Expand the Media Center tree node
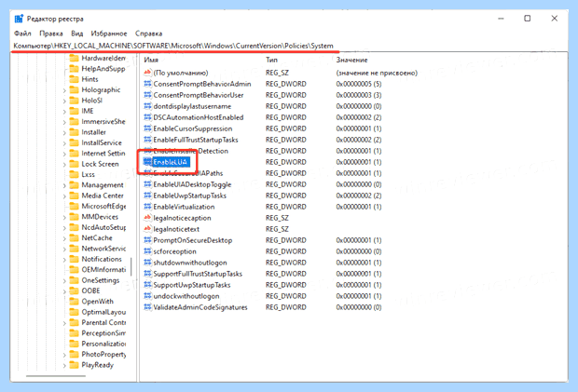The height and width of the screenshot is (392, 578). (x=64, y=196)
